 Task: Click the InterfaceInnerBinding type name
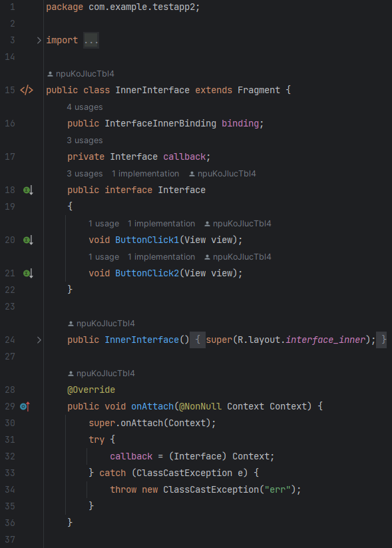pos(160,123)
